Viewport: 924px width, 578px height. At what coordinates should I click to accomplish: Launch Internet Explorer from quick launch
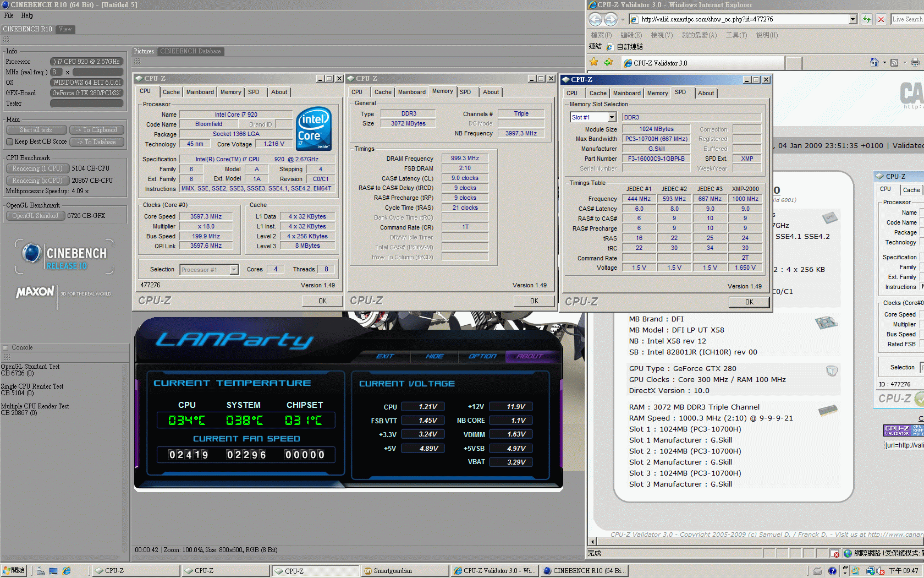coord(67,571)
